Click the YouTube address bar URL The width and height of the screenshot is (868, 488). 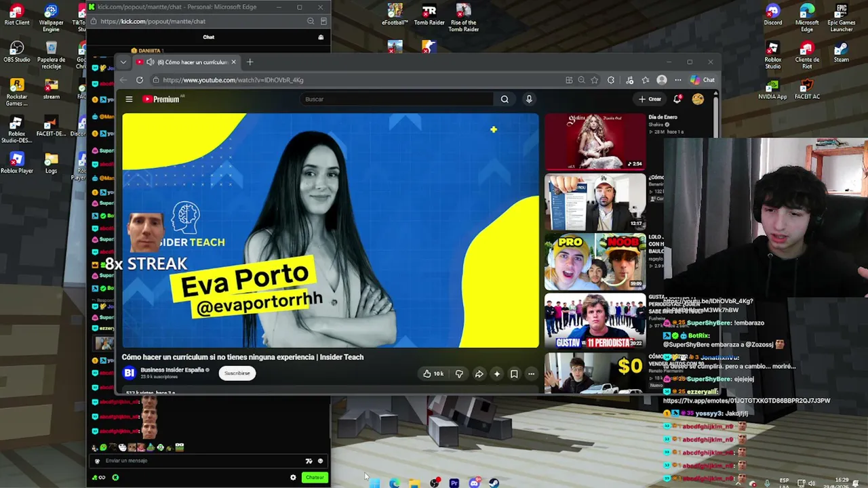[233, 80]
